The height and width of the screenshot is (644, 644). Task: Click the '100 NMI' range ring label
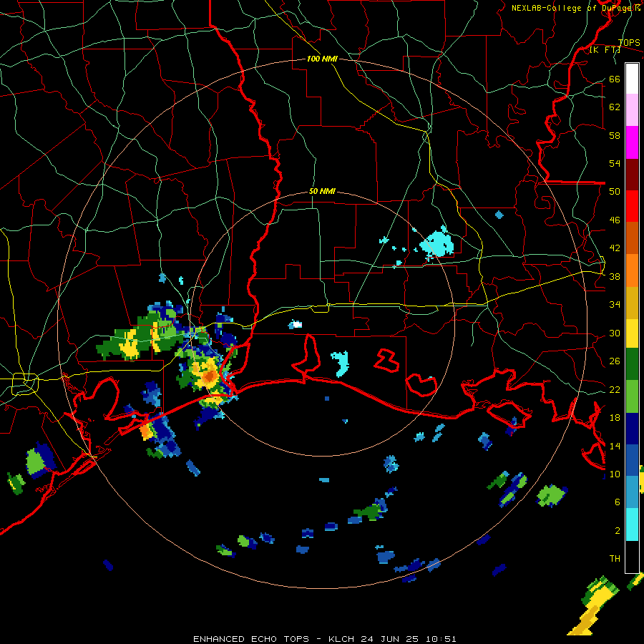point(322,59)
